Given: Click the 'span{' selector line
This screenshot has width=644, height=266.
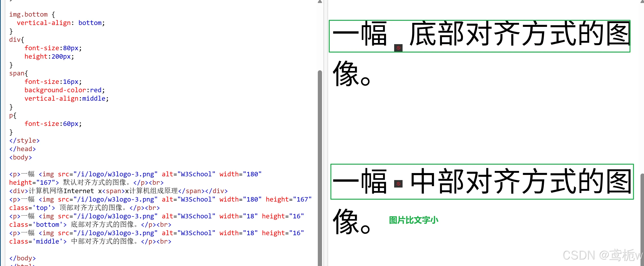Looking at the screenshot, I should click(18, 73).
